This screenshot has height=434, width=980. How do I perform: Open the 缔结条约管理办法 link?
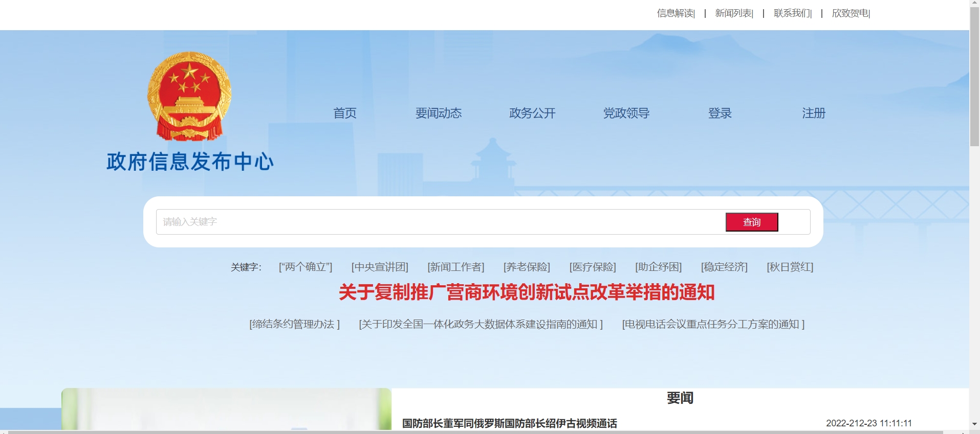tap(294, 324)
